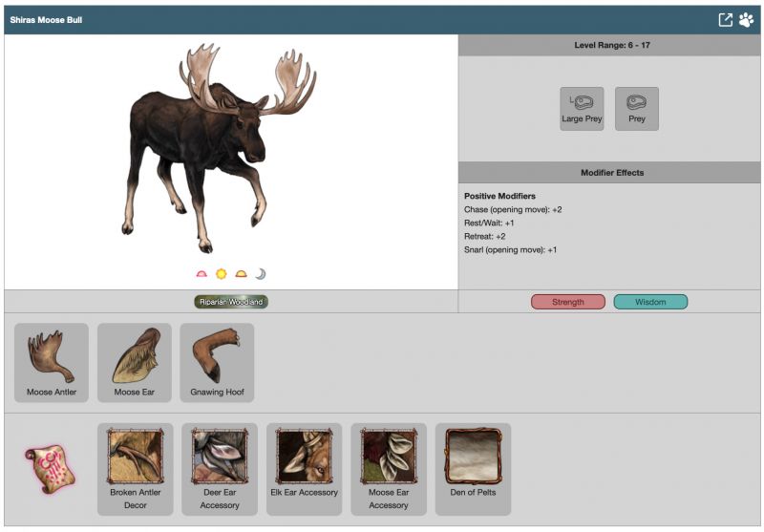Open the Riparian Woodland biome tag
This screenshot has width=764, height=532.
click(x=231, y=302)
